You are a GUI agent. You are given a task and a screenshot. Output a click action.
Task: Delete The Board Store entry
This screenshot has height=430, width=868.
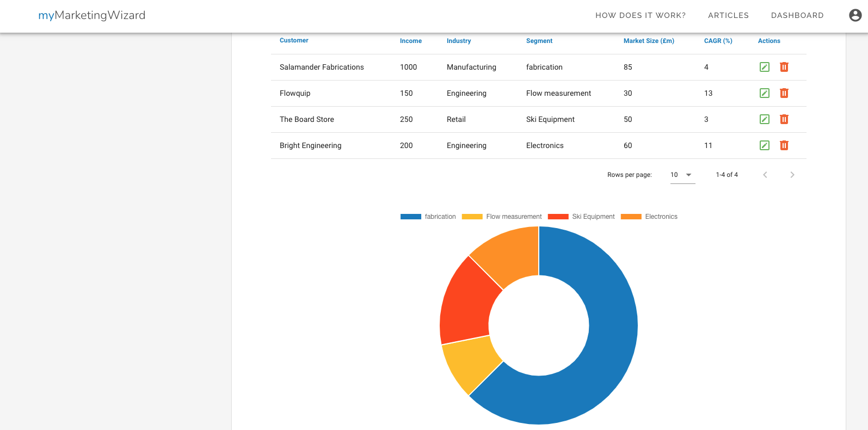pos(784,119)
